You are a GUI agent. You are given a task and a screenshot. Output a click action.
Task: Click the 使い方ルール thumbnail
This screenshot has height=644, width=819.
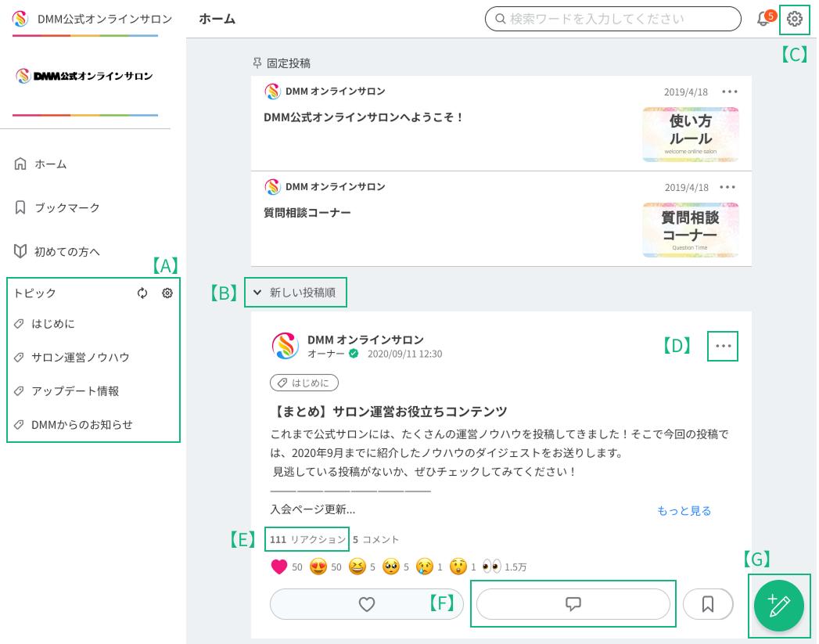(x=691, y=135)
